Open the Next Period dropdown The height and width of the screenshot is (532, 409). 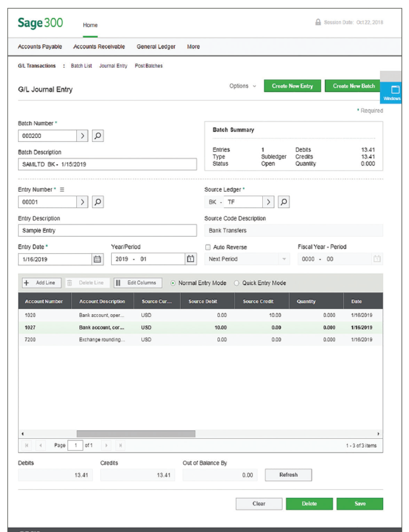pos(247,259)
